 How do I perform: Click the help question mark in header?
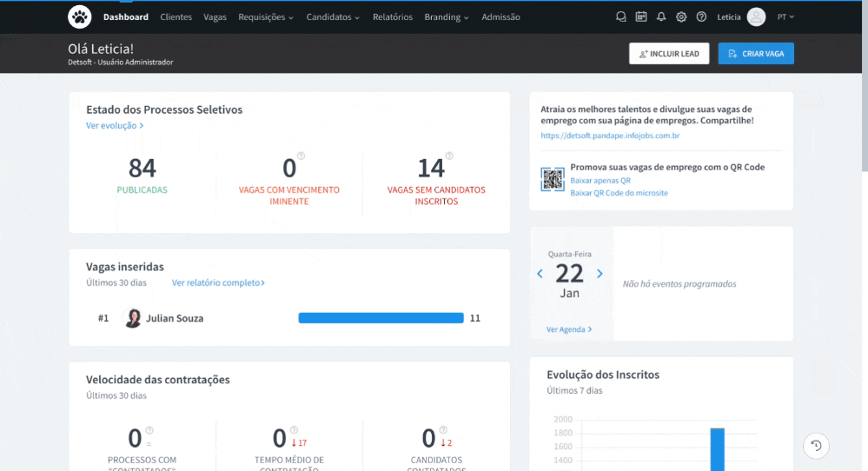click(701, 17)
